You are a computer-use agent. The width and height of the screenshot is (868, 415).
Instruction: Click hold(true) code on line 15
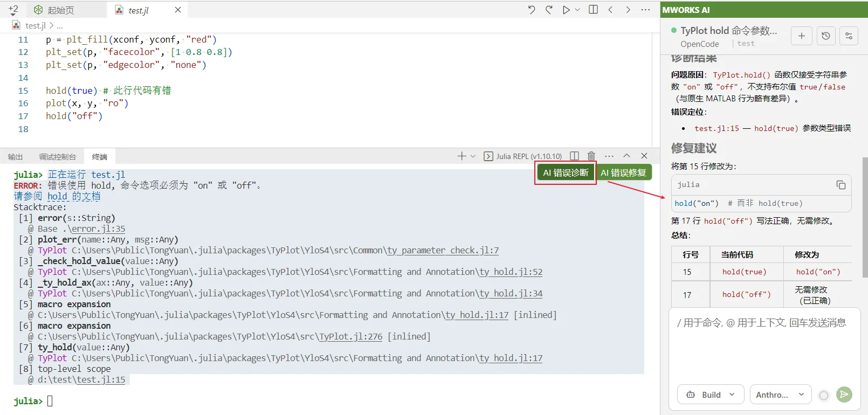coord(71,91)
